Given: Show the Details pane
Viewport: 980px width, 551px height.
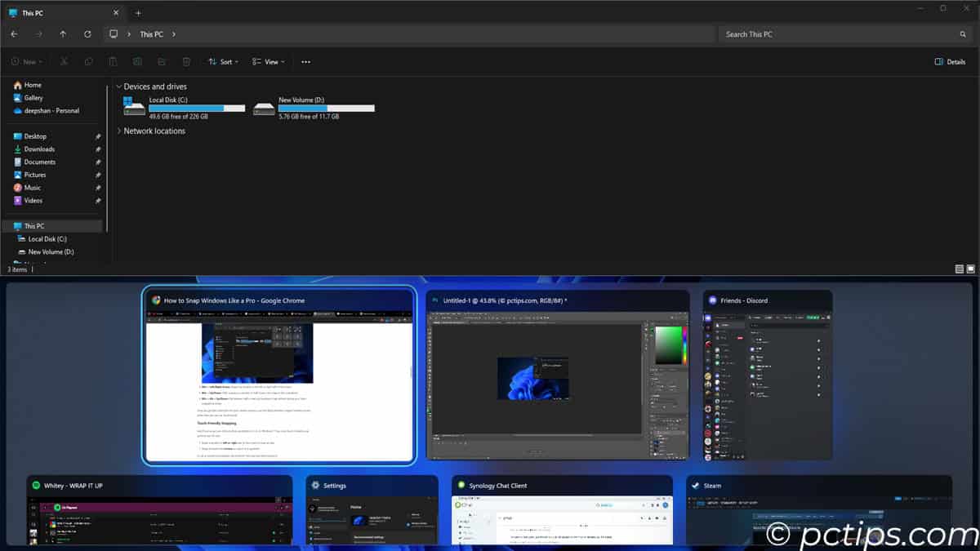Looking at the screenshot, I should 950,62.
